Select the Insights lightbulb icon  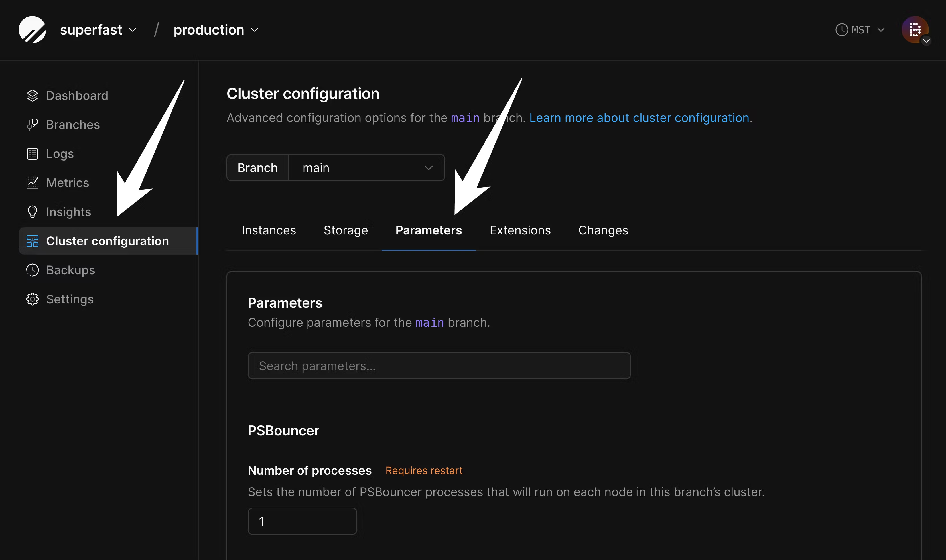pos(33,212)
